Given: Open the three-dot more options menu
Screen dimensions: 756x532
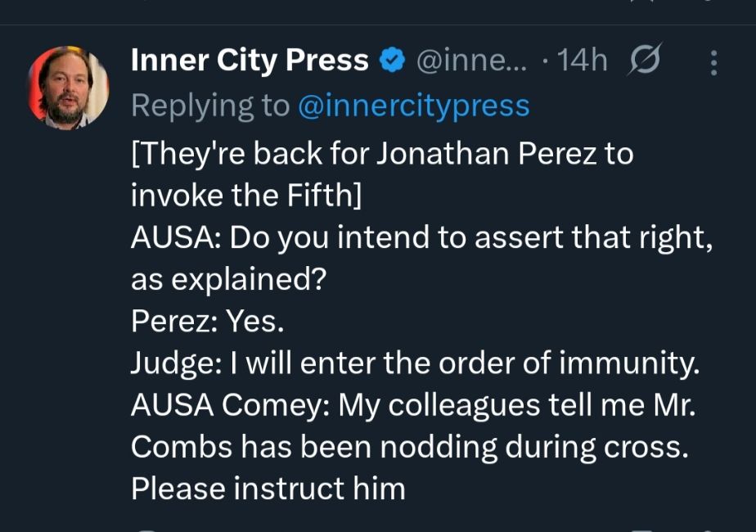Looking at the screenshot, I should (x=713, y=63).
